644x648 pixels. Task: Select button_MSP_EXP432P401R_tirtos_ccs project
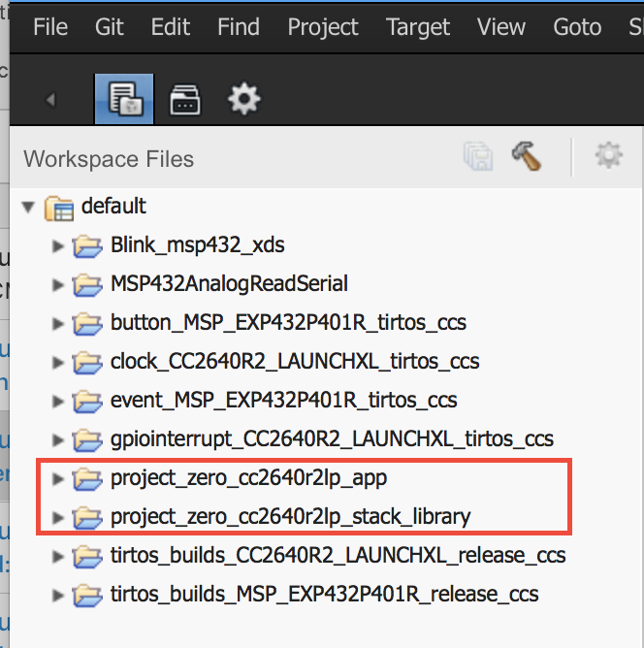click(288, 323)
